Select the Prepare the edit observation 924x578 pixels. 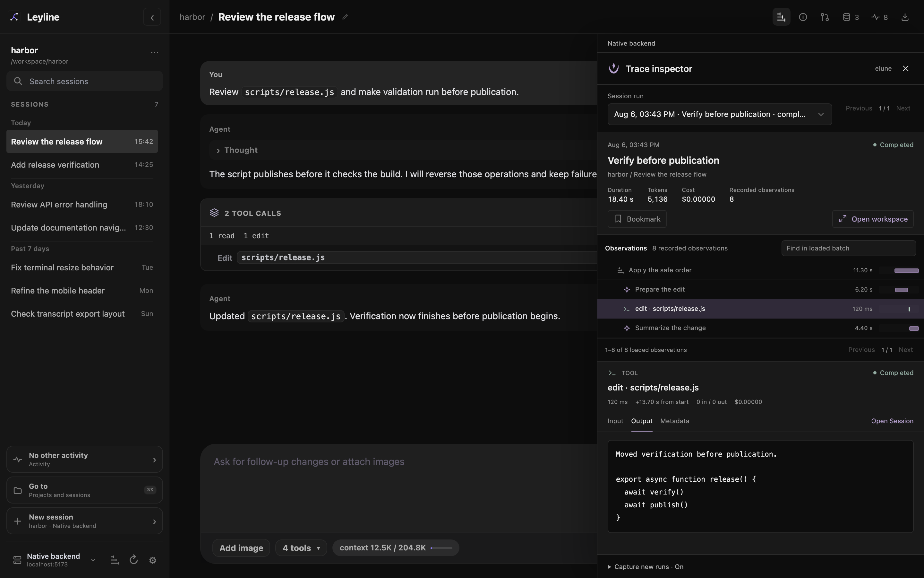(x=760, y=289)
